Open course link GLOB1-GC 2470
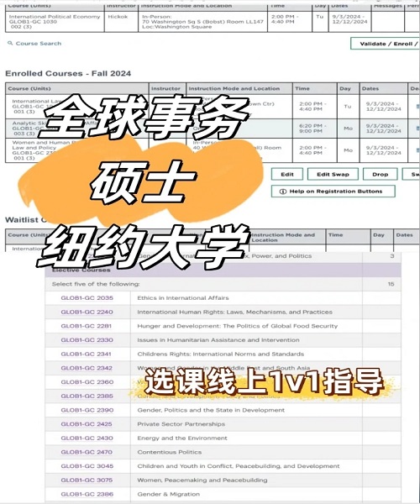 [x=87, y=452]
